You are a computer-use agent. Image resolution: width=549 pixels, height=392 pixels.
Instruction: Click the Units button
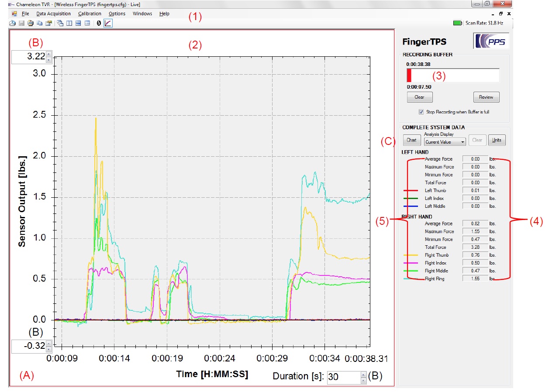[497, 140]
